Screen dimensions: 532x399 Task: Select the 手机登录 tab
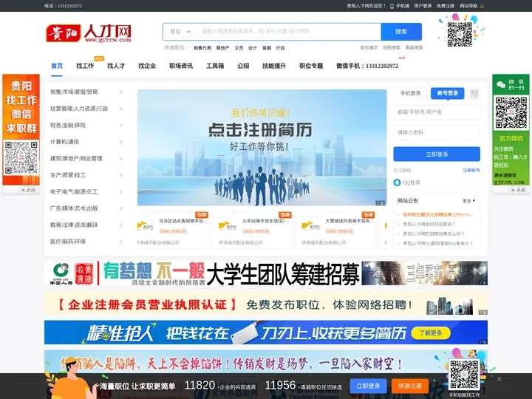point(410,93)
